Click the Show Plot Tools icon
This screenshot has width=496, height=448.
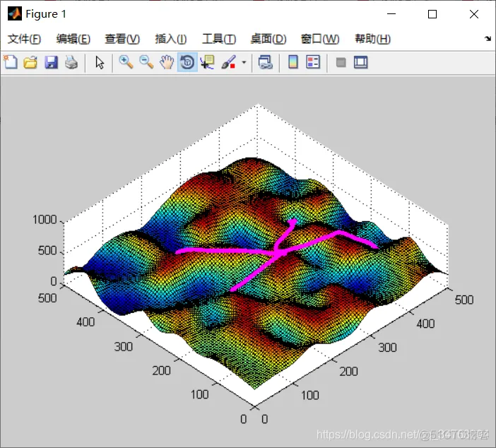click(x=360, y=62)
